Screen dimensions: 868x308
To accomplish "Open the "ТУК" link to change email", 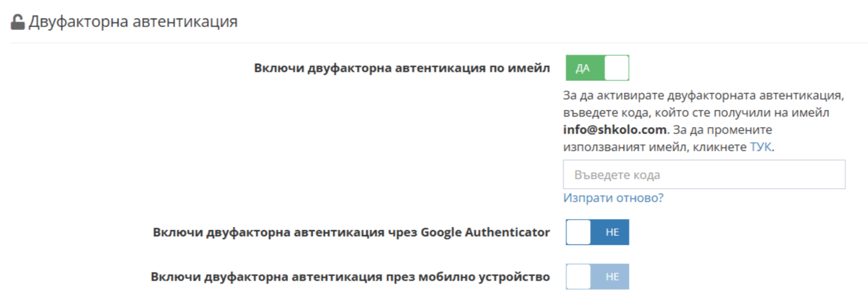I will 761,146.
